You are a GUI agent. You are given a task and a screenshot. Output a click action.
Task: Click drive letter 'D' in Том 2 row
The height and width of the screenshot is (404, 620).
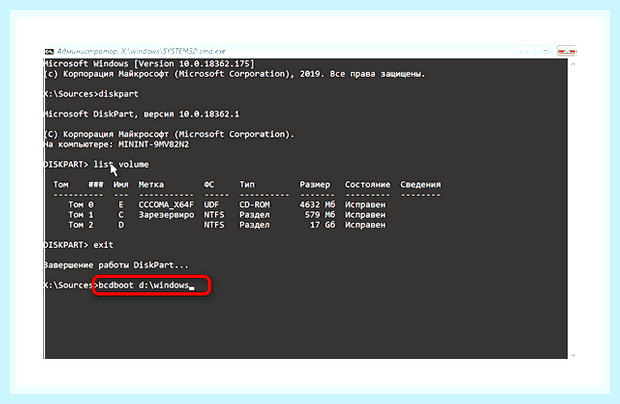coord(121,225)
